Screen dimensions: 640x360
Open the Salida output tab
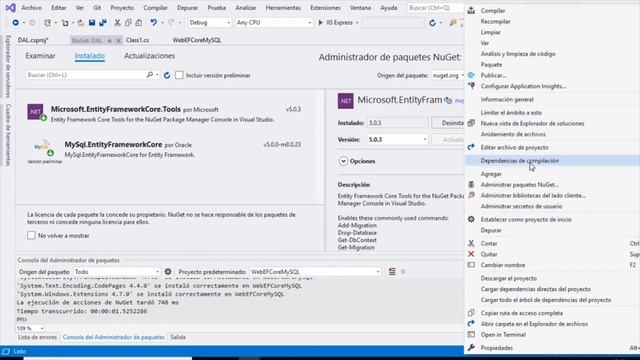[178, 337]
